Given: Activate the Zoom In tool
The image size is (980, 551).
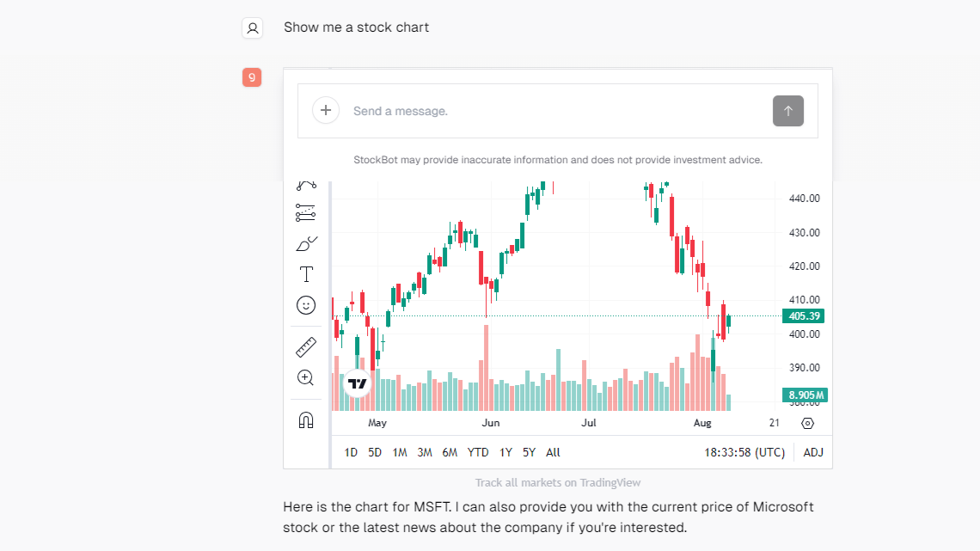Looking at the screenshot, I should pyautogui.click(x=306, y=377).
